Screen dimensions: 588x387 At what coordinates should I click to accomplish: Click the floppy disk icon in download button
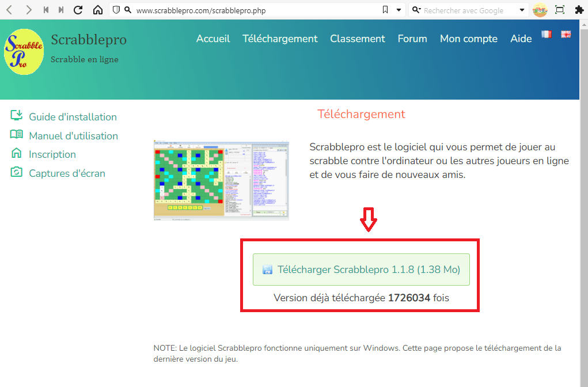pos(267,270)
